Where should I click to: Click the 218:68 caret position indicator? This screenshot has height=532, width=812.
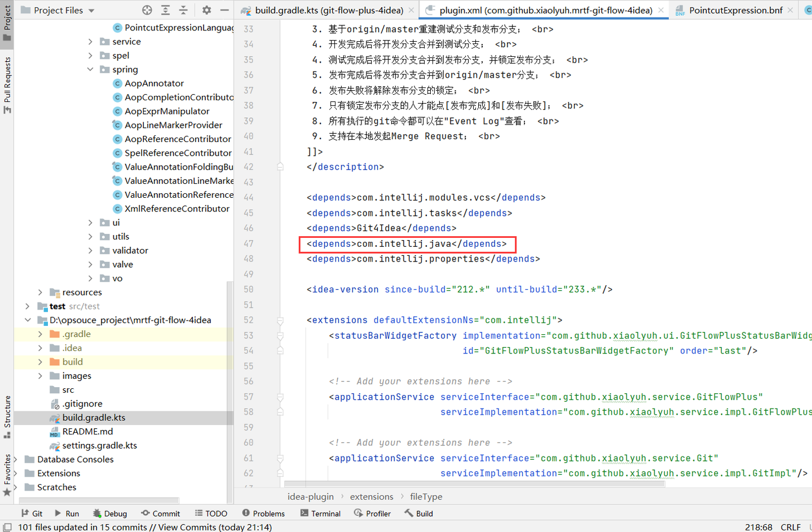point(759,527)
